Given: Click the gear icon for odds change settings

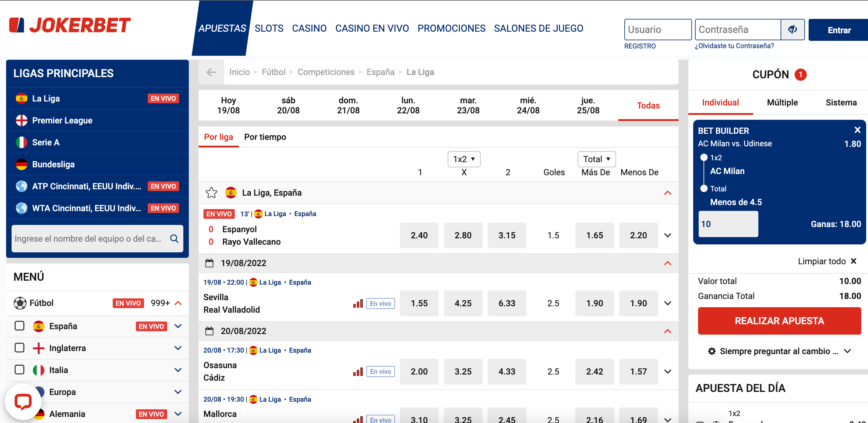Looking at the screenshot, I should click(712, 351).
